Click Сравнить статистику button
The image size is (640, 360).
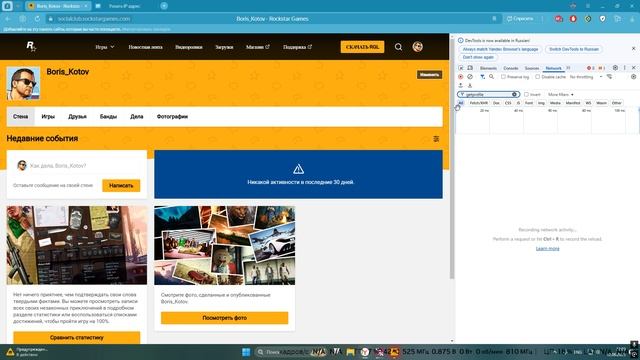pos(77,338)
